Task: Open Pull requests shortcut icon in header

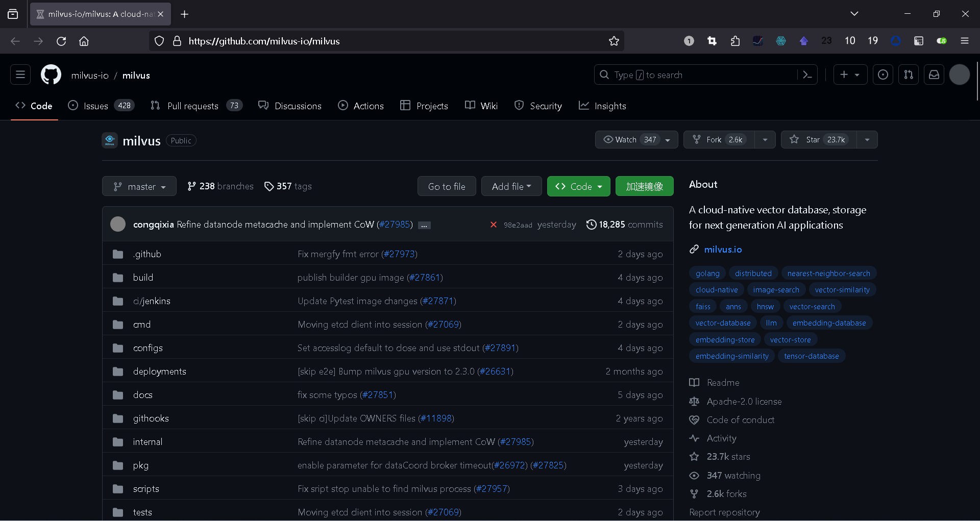Action: 908,75
